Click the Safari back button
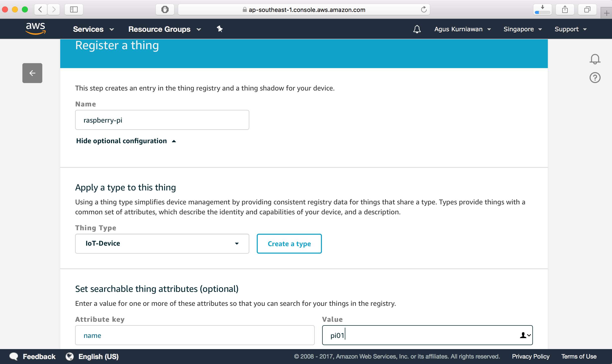 tap(40, 9)
